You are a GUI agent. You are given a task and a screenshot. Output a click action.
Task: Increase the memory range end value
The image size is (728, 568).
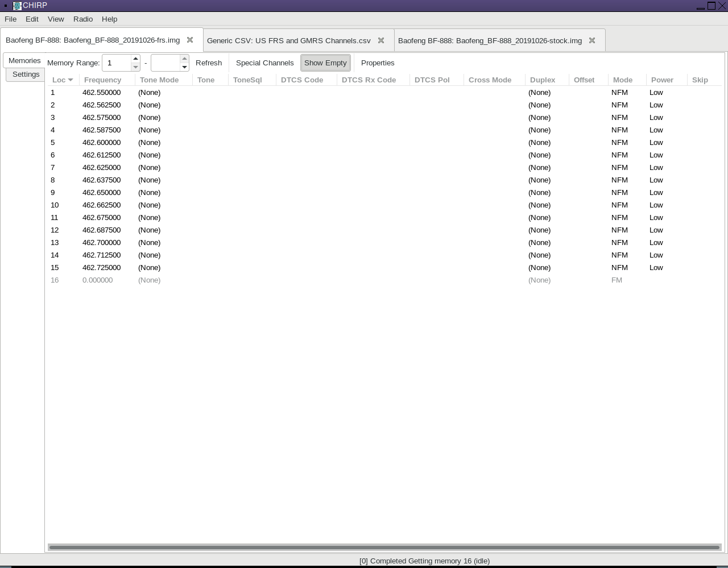click(184, 59)
